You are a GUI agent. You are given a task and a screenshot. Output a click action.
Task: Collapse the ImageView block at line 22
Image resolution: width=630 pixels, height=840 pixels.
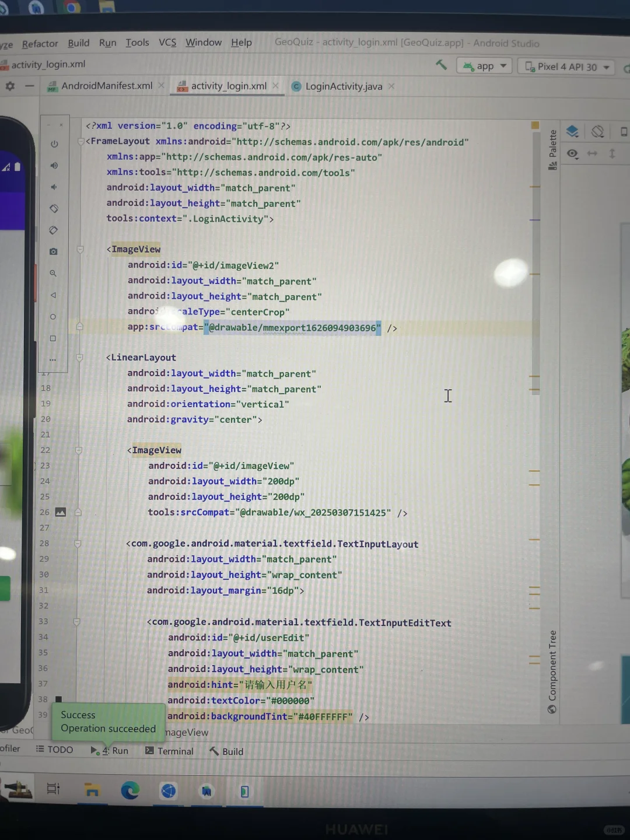pos(79,450)
